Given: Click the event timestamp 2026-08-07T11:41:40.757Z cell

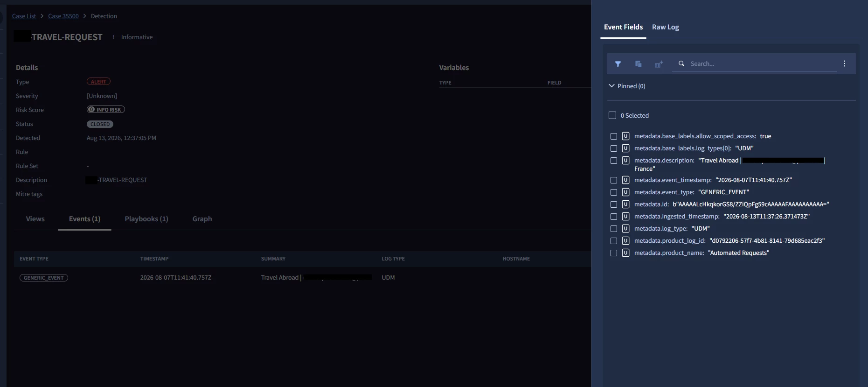Looking at the screenshot, I should tap(176, 278).
